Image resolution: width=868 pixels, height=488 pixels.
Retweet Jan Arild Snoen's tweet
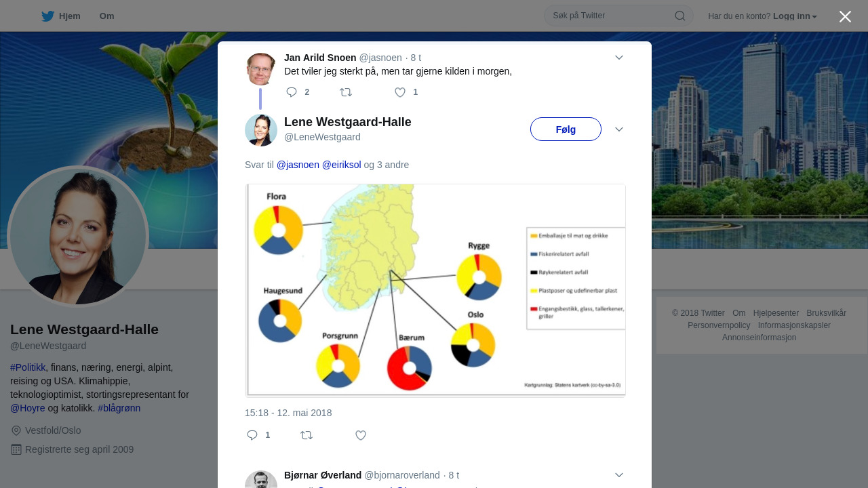tap(346, 92)
